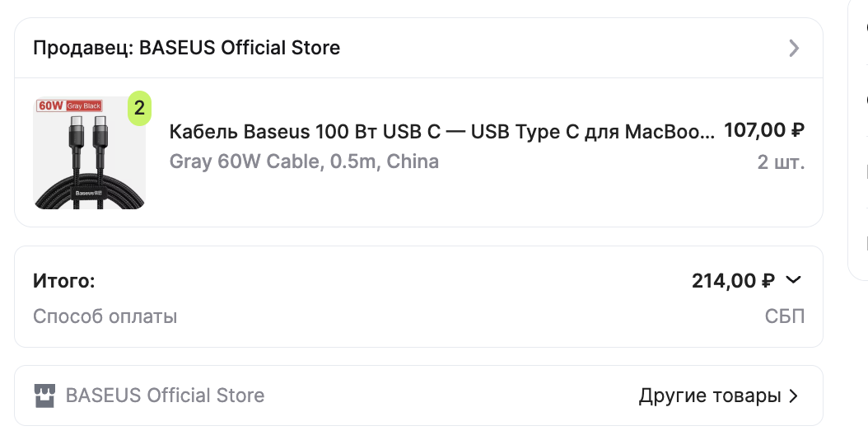868x440 pixels.
Task: Click the 2 шт. quantity text
Action: coord(781,162)
